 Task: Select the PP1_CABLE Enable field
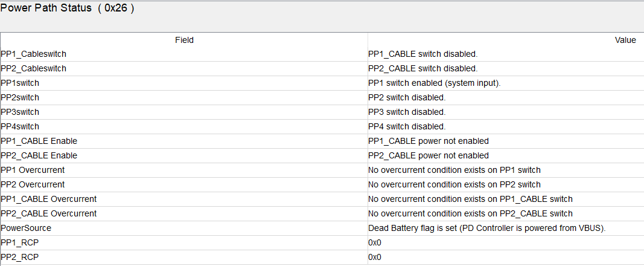pyautogui.click(x=184, y=141)
